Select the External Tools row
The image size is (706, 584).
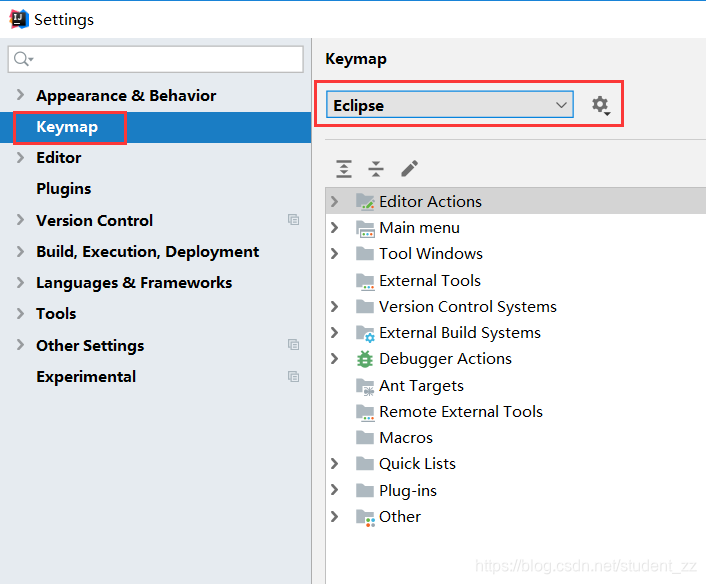[x=516, y=281]
